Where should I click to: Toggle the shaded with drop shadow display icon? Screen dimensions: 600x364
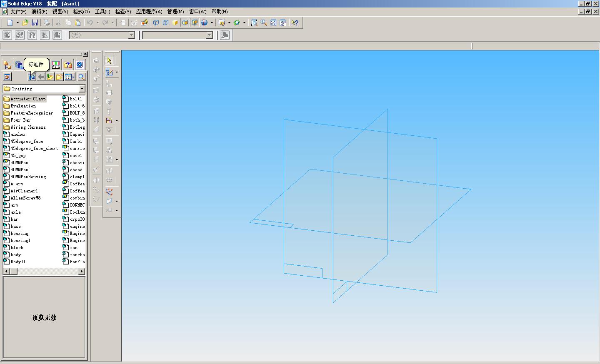point(195,22)
